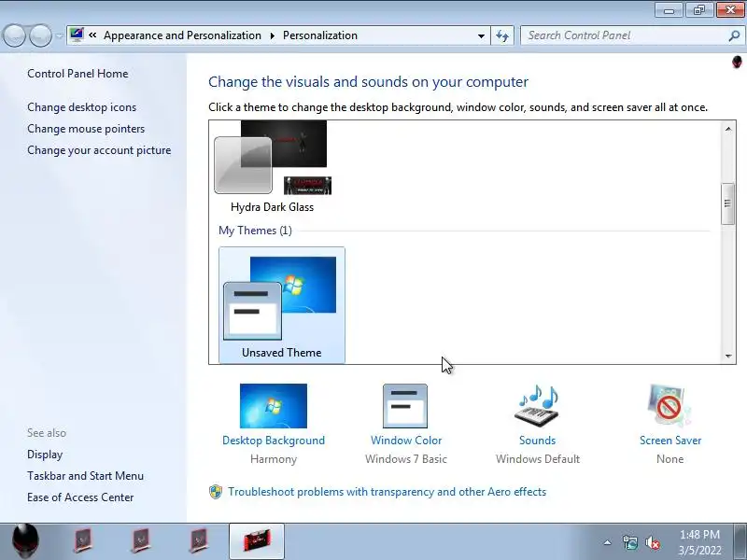Click the Screen Saver text link
Screen dimensions: 747x560
click(x=670, y=440)
